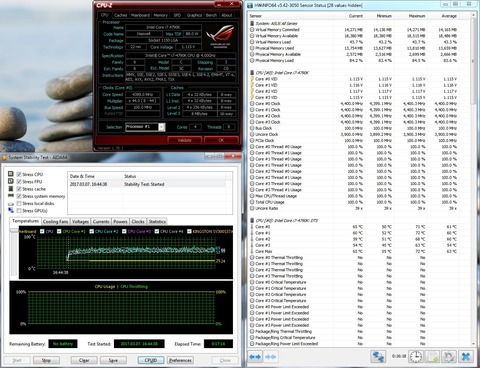Toggle CPU Core #3 graph legend checkbox

[x=124, y=231]
